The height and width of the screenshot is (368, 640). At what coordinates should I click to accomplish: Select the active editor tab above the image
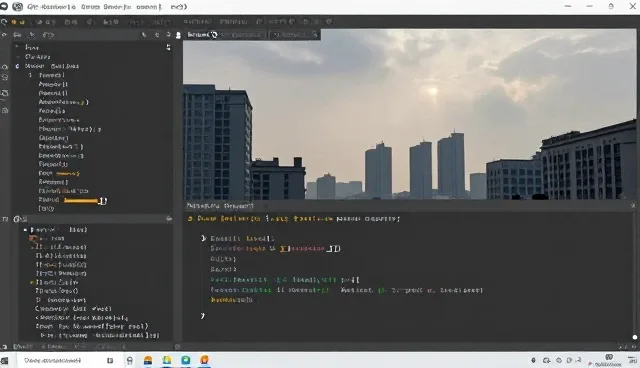(224, 35)
